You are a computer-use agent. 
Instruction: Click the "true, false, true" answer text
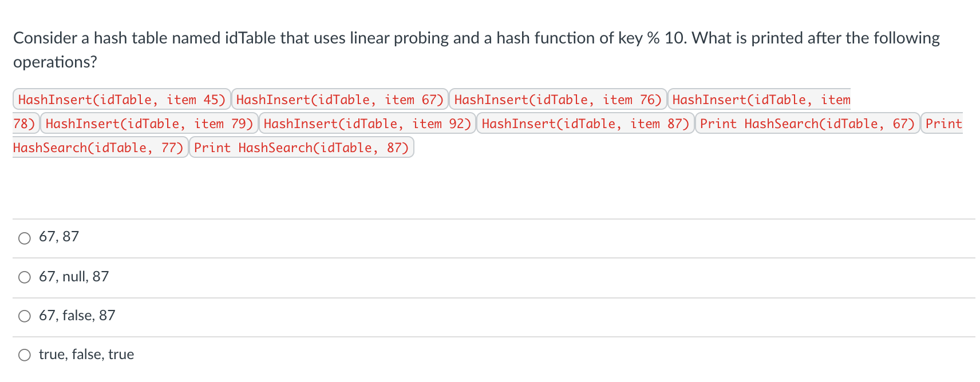click(86, 354)
